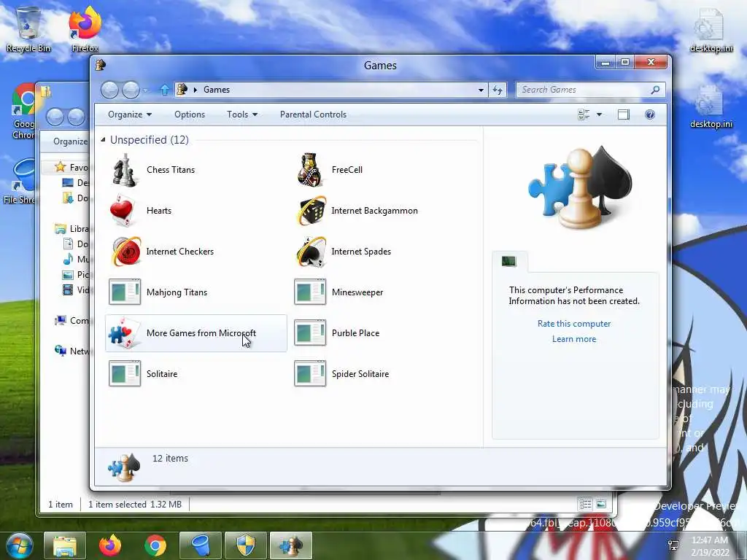Select the Solitaire game icon
747x560 pixels.
(124, 373)
